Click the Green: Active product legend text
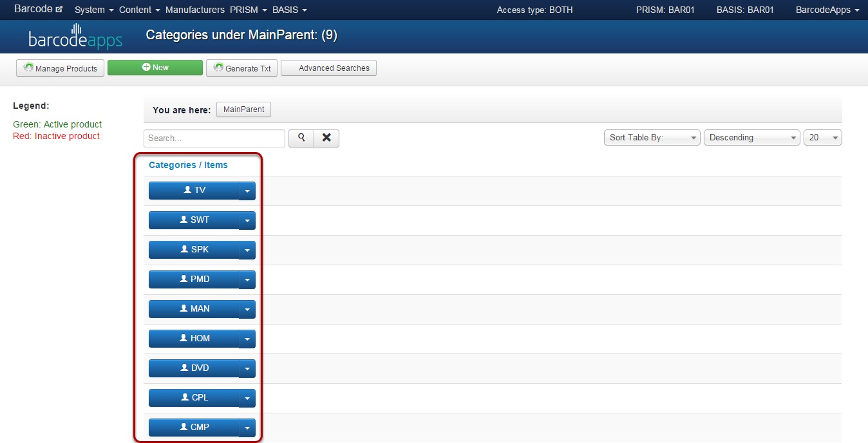The width and height of the screenshot is (868, 443). click(x=57, y=124)
